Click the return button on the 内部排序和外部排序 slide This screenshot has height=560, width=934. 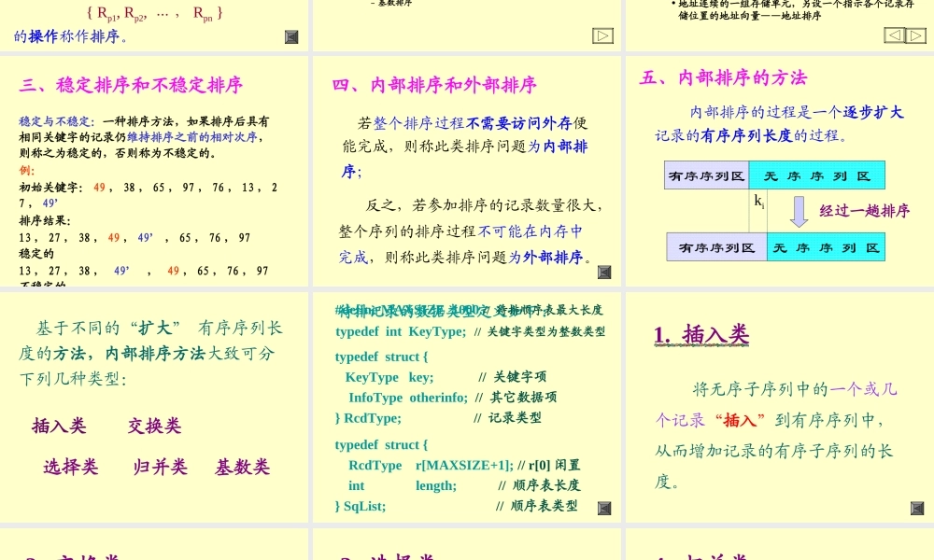coord(604,273)
